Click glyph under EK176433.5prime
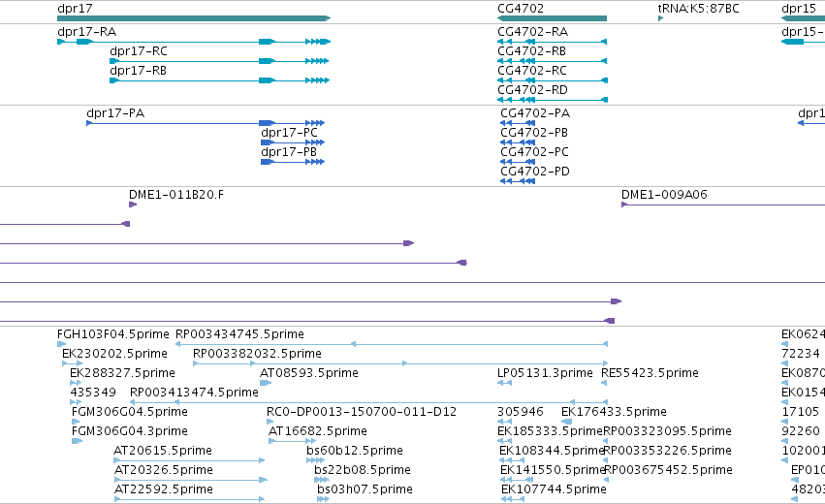 566,422
